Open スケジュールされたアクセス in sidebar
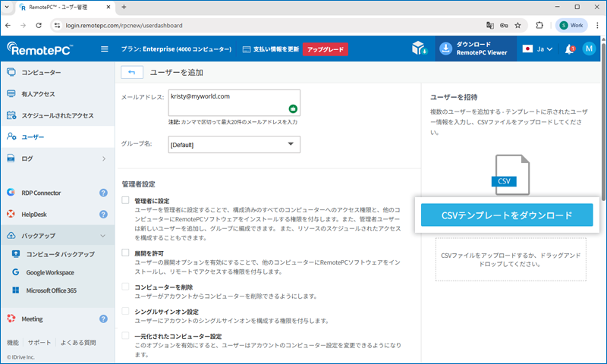 click(x=58, y=115)
